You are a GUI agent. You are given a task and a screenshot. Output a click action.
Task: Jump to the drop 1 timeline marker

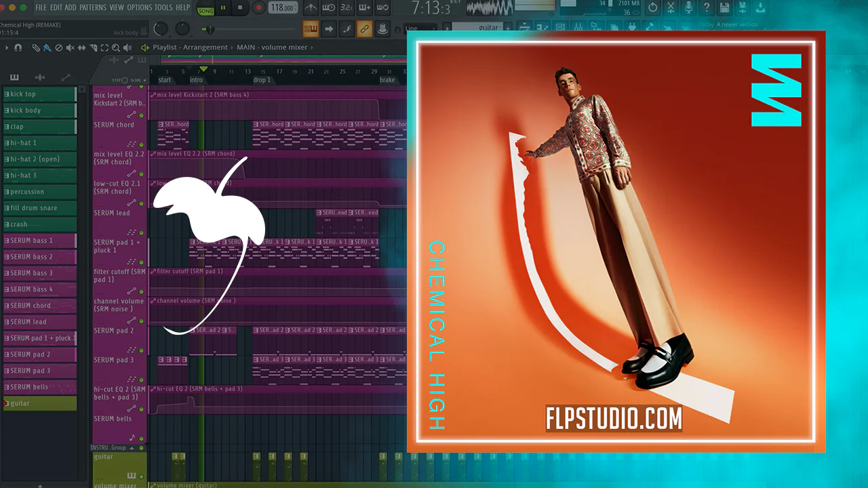pos(262,80)
